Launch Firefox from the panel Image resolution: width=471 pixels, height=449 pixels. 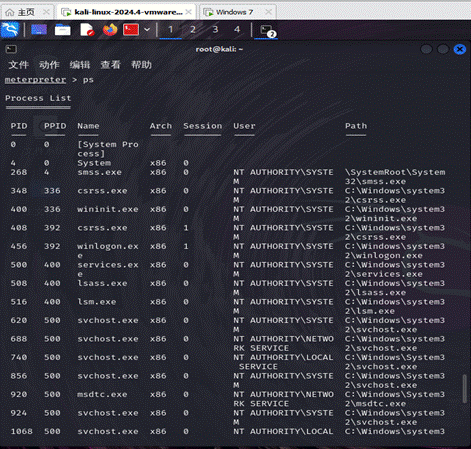tap(110, 30)
